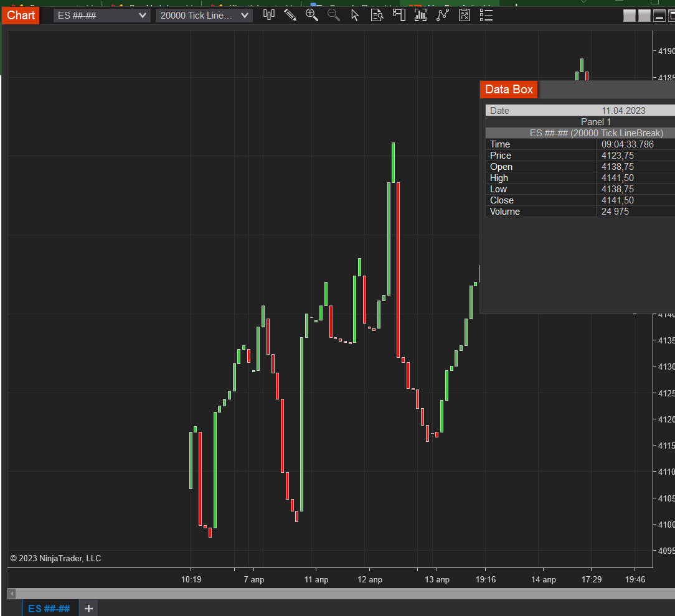Click the 10:19 time axis label
The width and height of the screenshot is (675, 616).
191,579
